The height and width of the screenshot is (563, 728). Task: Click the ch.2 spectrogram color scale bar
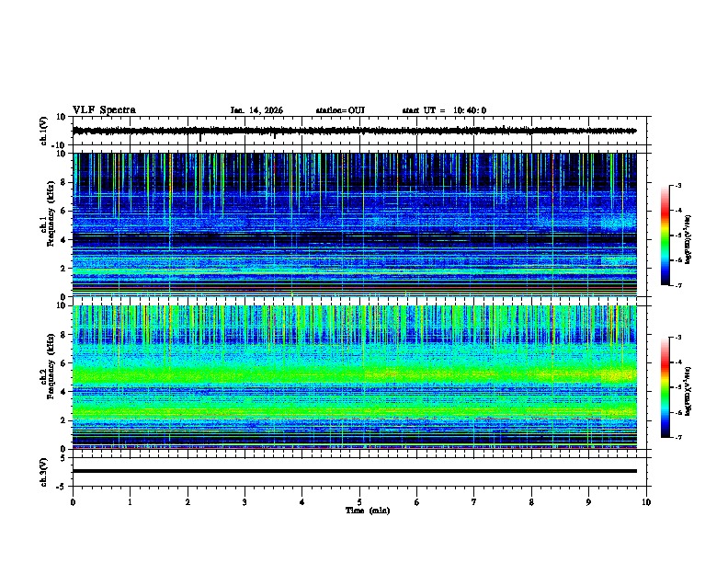click(x=665, y=387)
